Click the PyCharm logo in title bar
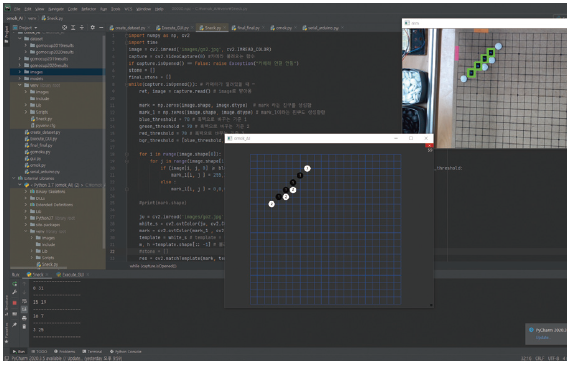The height and width of the screenshot is (365, 570). tap(8, 8)
